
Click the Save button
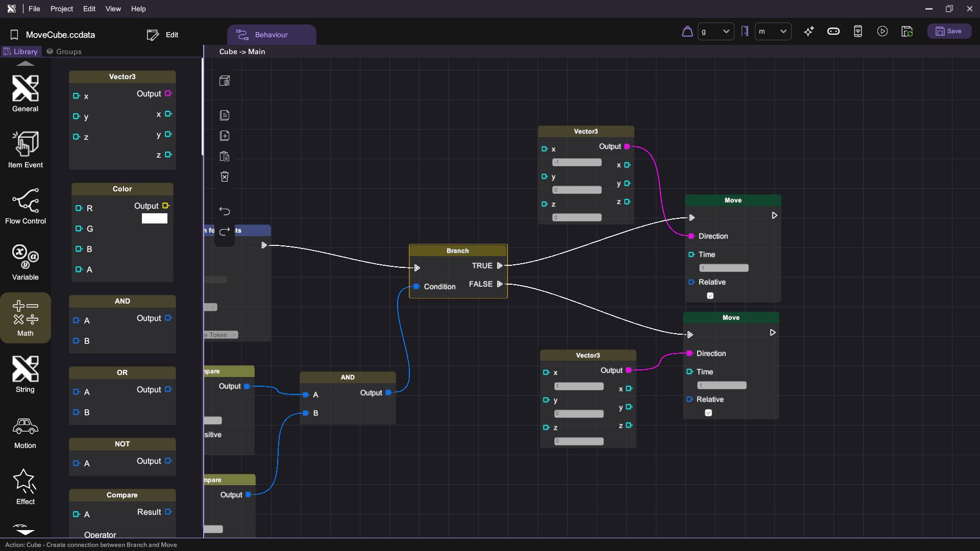tap(948, 32)
